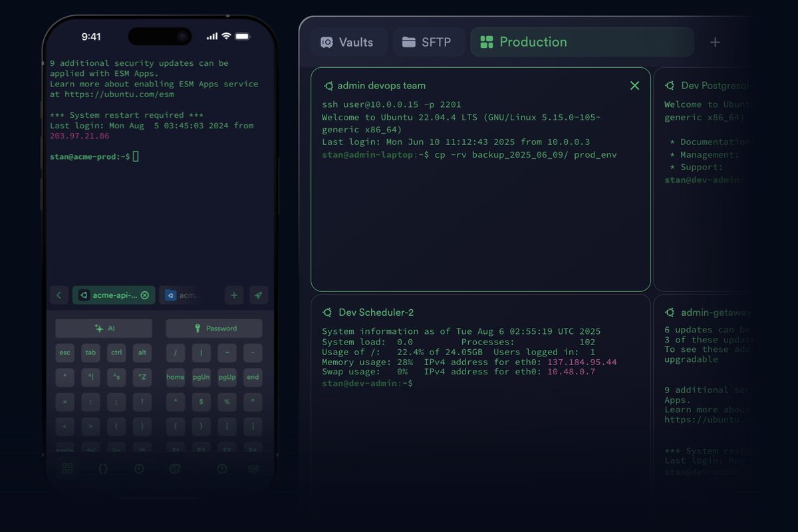Tap the plus button on phone tab bar
Screen dimensions: 798x532
234,295
